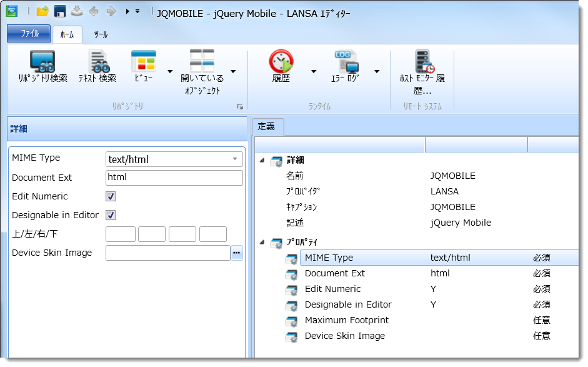
Task: Select the Device Skin Image property row
Action: coord(439,336)
